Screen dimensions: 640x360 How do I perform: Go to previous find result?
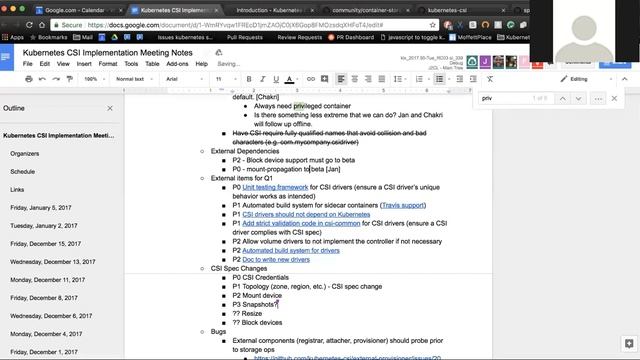pos(562,98)
